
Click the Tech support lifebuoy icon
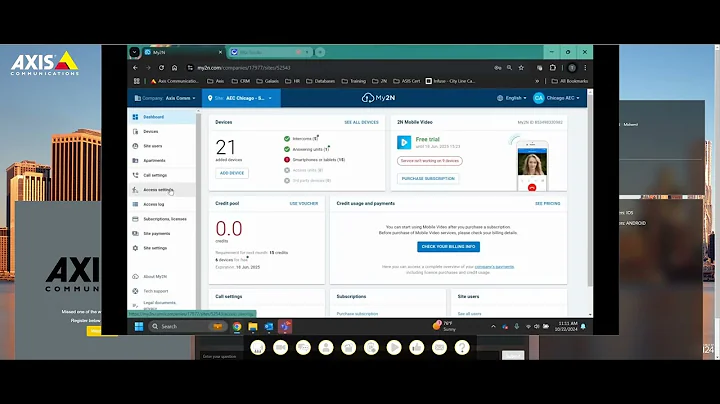[135, 291]
